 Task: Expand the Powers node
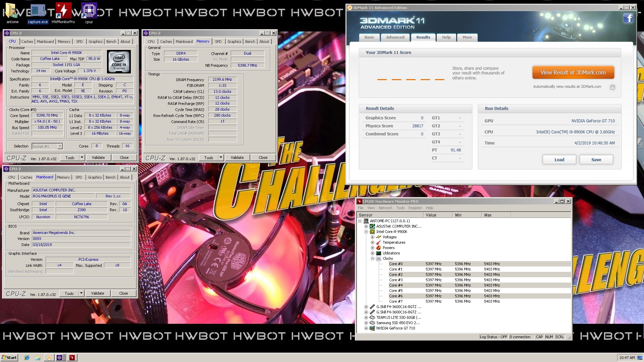click(372, 248)
